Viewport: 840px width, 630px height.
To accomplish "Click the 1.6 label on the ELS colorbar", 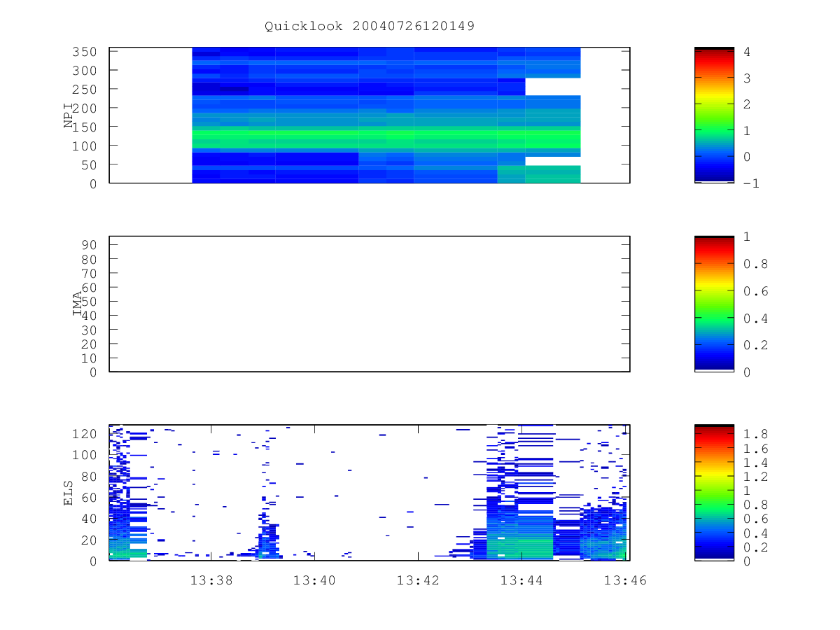I will (755, 449).
